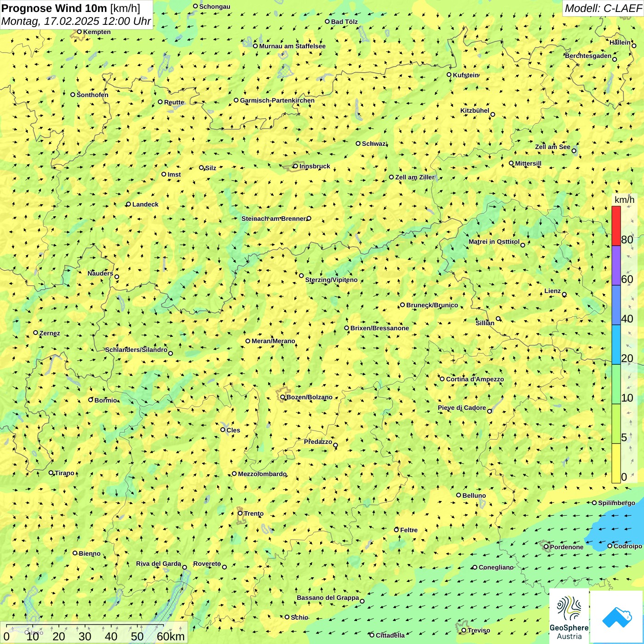Click the 'Landeck' label

click(x=145, y=204)
